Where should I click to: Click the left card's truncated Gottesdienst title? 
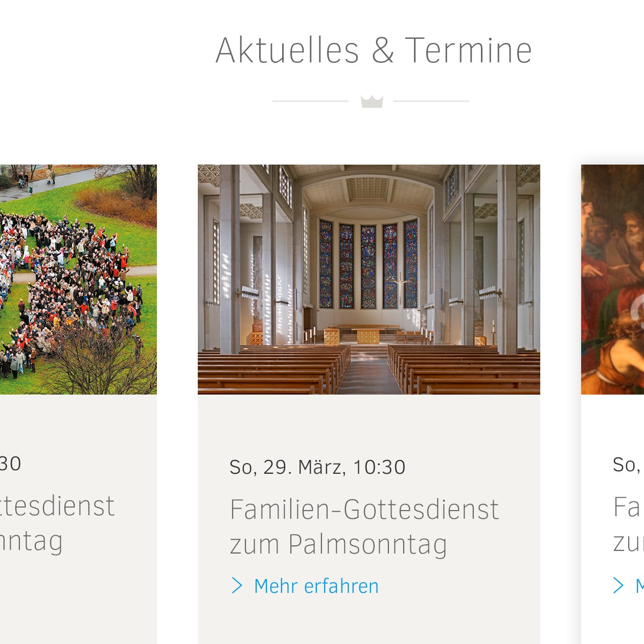pyautogui.click(x=57, y=523)
